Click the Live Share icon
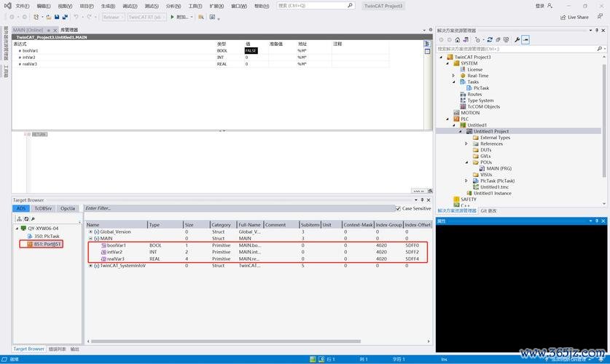This screenshot has height=364, width=610. pyautogui.click(x=563, y=17)
